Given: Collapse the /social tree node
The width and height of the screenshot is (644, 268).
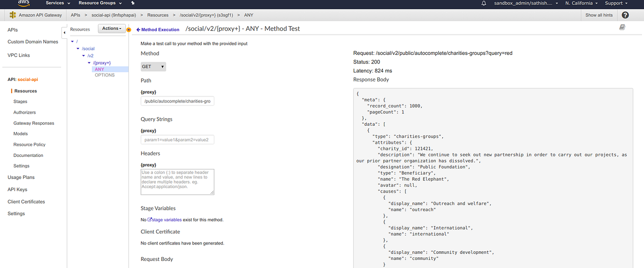Looking at the screenshot, I should (78, 49).
